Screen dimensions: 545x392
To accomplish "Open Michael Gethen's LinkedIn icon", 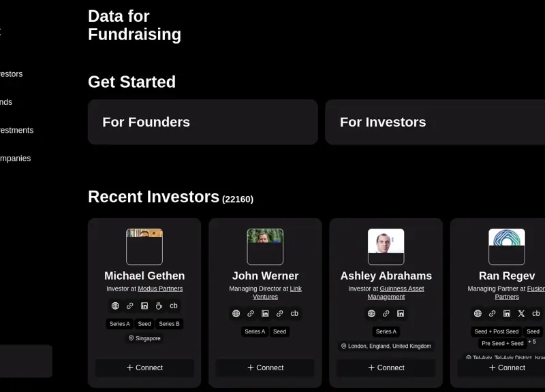I will coord(144,306).
